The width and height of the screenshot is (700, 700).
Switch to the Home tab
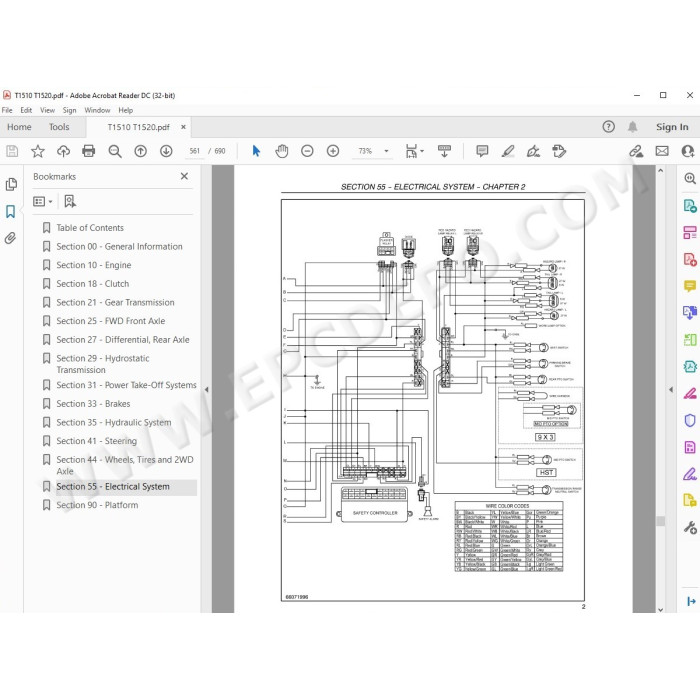click(x=19, y=127)
